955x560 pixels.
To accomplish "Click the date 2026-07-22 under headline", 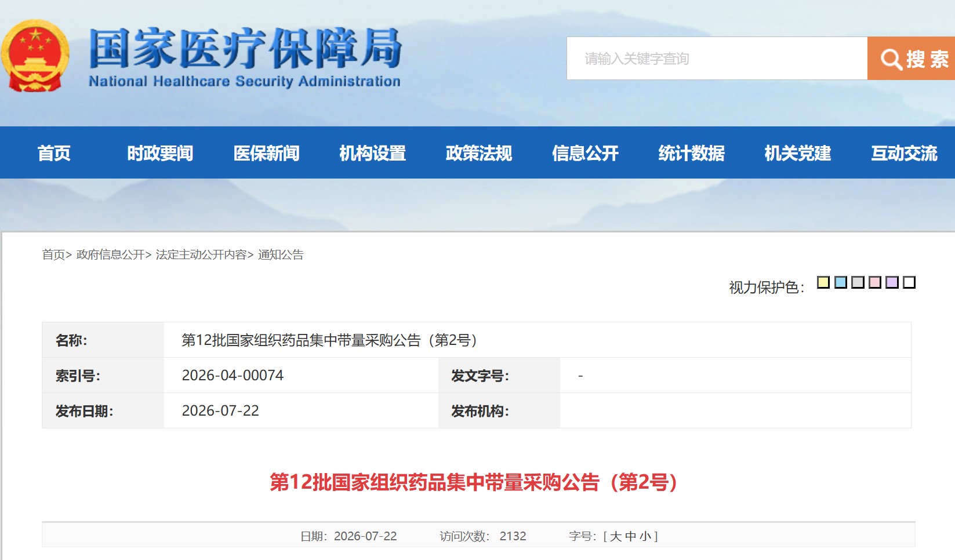I will [x=365, y=536].
